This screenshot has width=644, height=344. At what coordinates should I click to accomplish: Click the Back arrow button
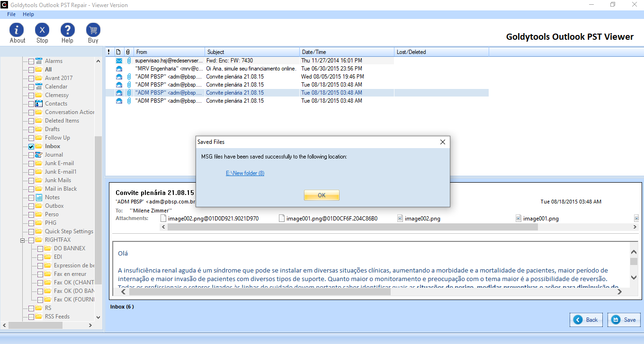pyautogui.click(x=586, y=320)
